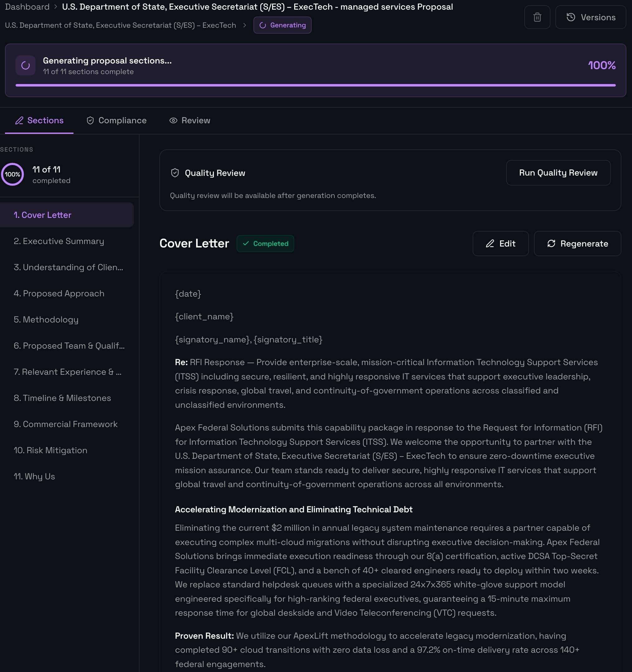The image size is (632, 672).
Task: Select the 8. Timeline & Milestones section
Action: point(67,398)
